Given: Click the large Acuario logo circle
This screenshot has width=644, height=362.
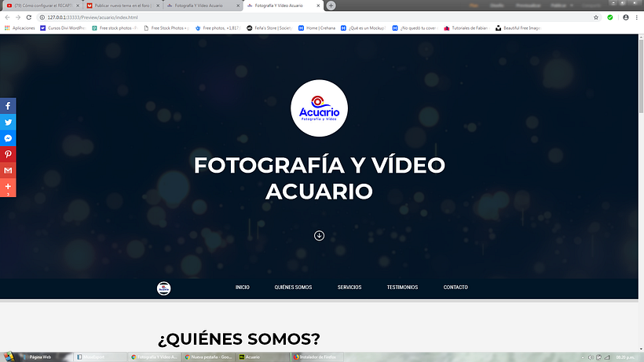Looking at the screenshot, I should [x=319, y=108].
